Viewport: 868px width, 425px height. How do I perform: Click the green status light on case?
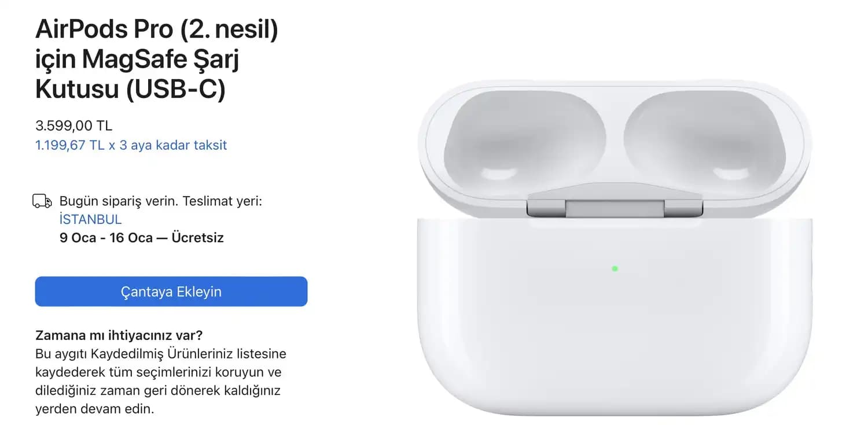[615, 268]
